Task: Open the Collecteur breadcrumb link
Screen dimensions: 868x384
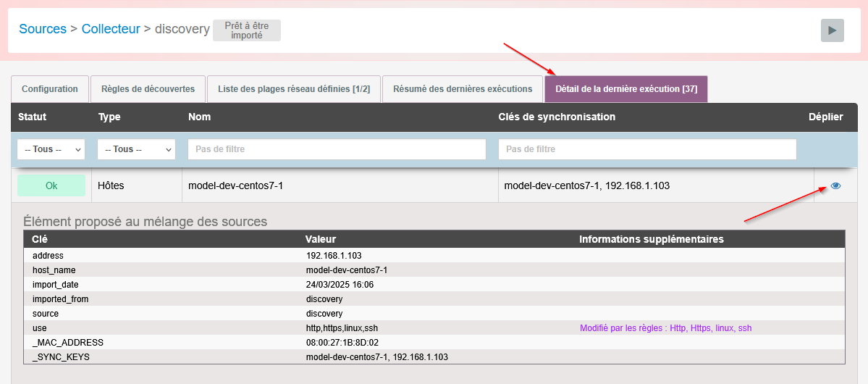Action: (111, 30)
